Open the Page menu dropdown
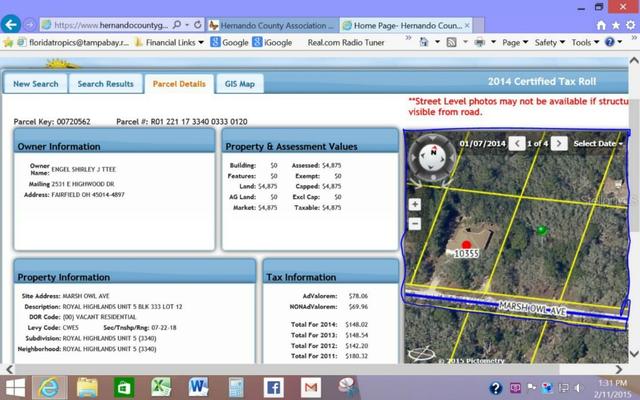 tap(514, 42)
